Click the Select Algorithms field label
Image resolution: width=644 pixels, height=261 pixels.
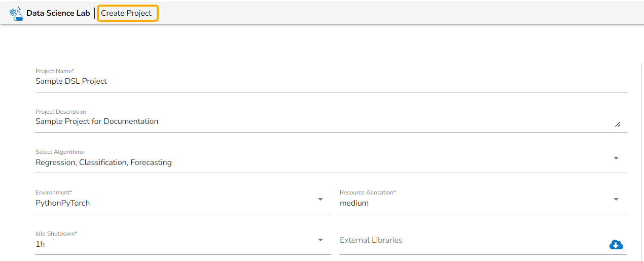click(x=60, y=152)
